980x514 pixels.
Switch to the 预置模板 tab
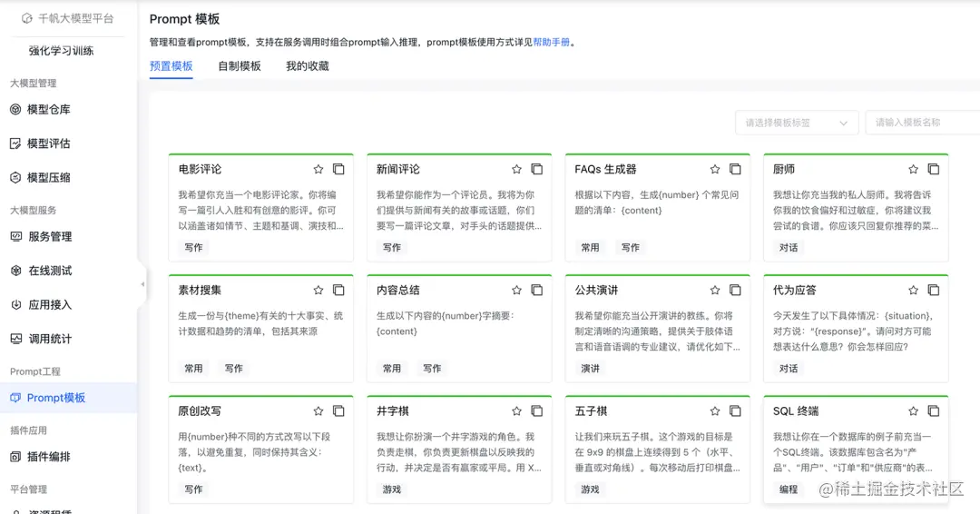point(171,65)
